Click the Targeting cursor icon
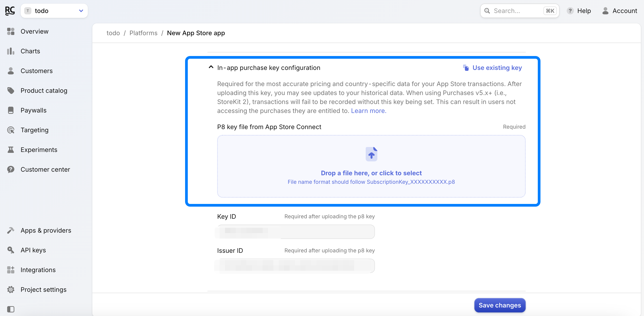Image resolution: width=644 pixels, height=316 pixels. (11, 130)
